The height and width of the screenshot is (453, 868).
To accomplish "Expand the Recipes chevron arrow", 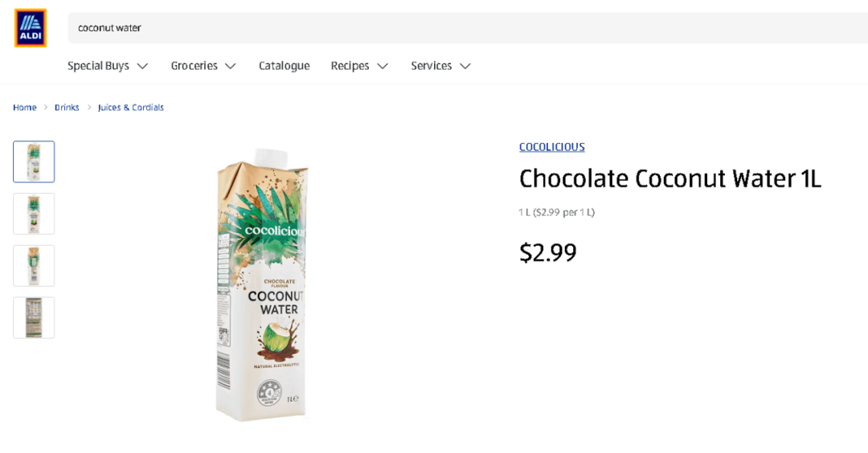I will click(383, 66).
